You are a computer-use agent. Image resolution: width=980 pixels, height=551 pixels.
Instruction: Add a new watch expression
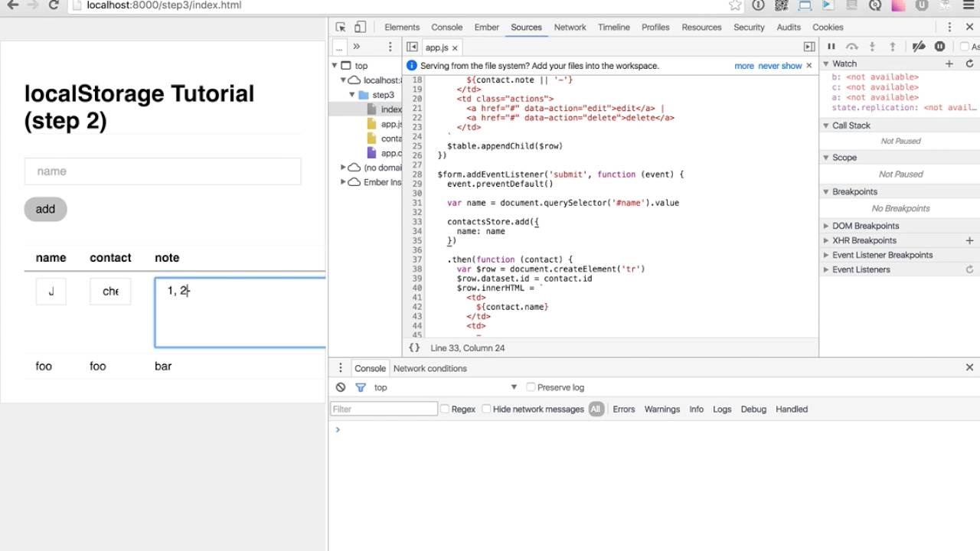(949, 64)
